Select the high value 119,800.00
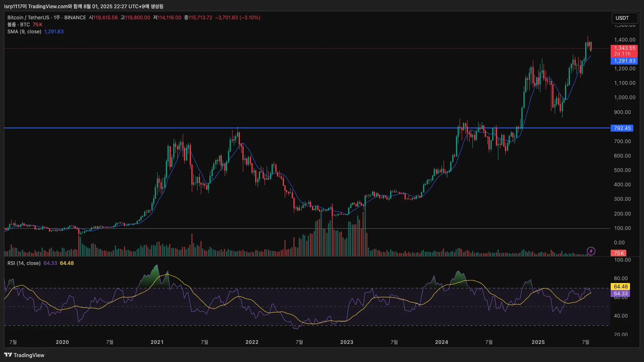Image resolution: width=644 pixels, height=362 pixels. click(137, 18)
